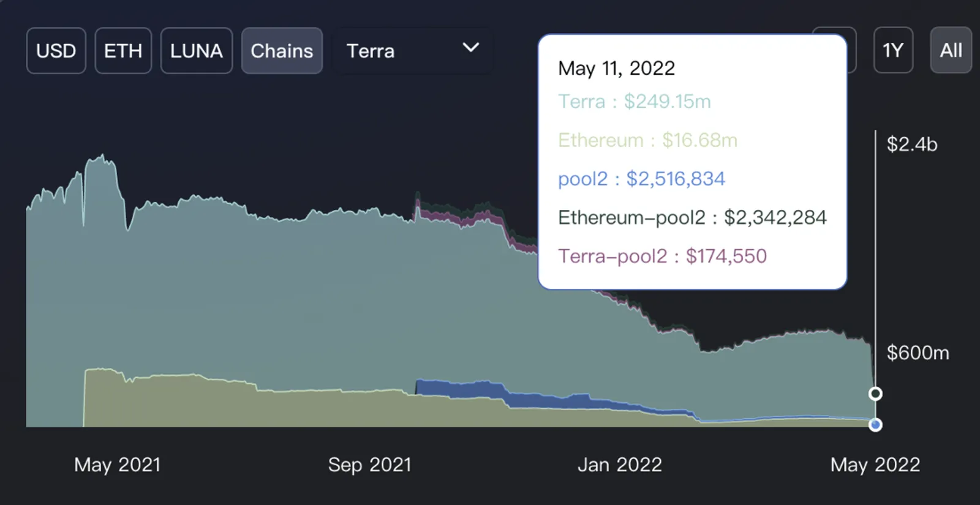980x505 pixels.
Task: Switch denomination to USD
Action: (56, 51)
